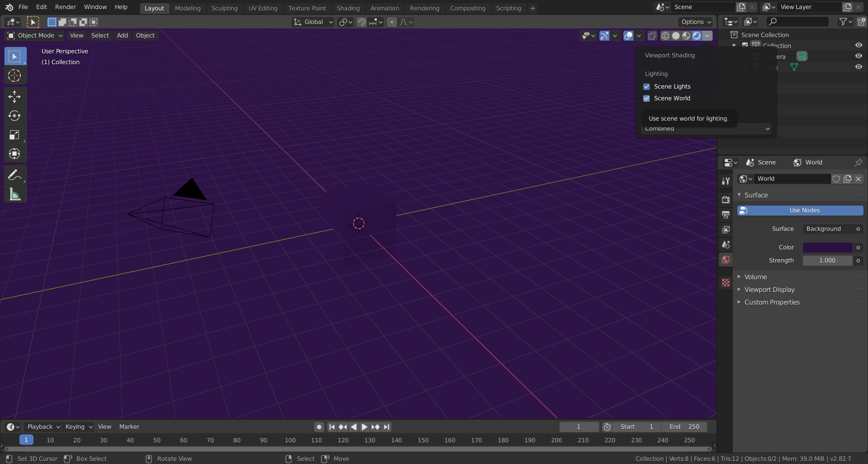Switch viewport to Rendered shading mode
This screenshot has height=464, width=868.
(x=697, y=36)
